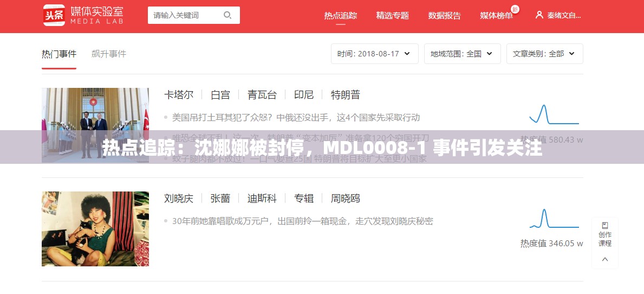This screenshot has height=294, width=644.
Task: Click the 周晓鸥 keyword
Action: click(346, 199)
